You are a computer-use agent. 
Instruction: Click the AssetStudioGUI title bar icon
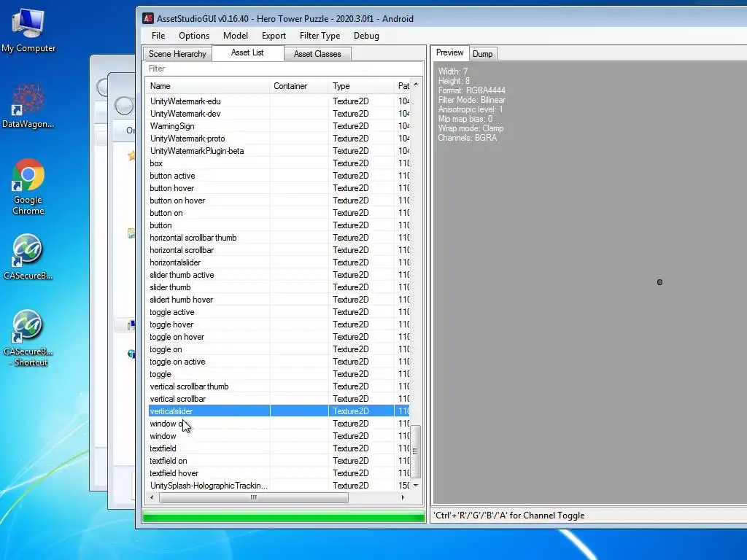[148, 18]
